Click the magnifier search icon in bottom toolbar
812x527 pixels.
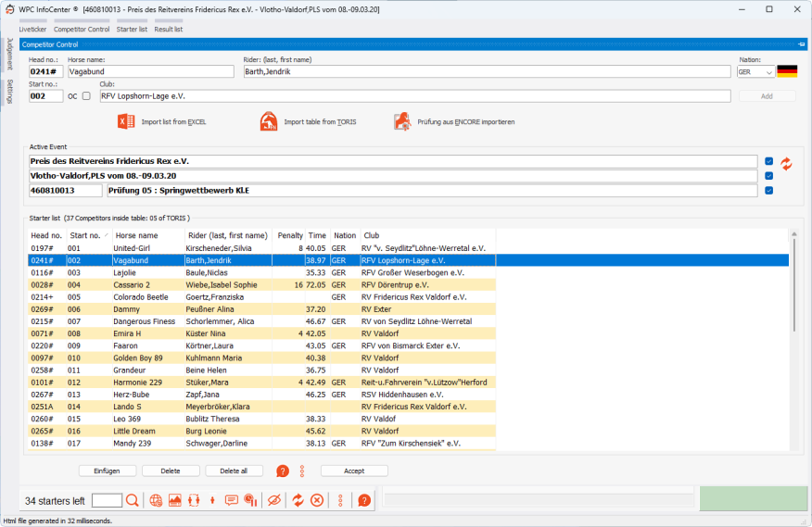click(133, 500)
